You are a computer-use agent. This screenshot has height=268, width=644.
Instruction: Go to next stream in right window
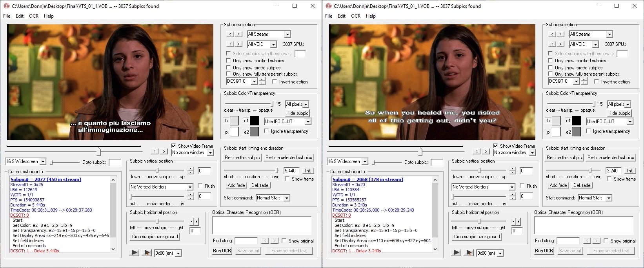[560, 34]
